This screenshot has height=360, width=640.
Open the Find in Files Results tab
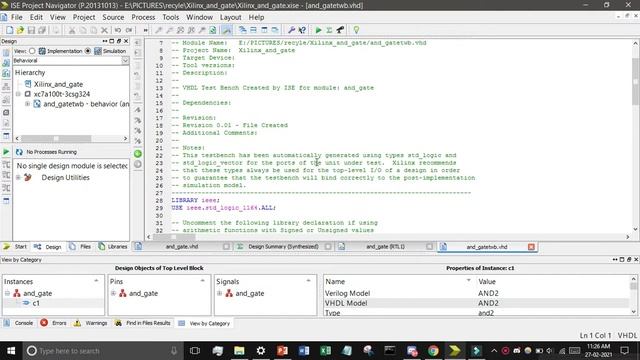pyautogui.click(x=143, y=323)
